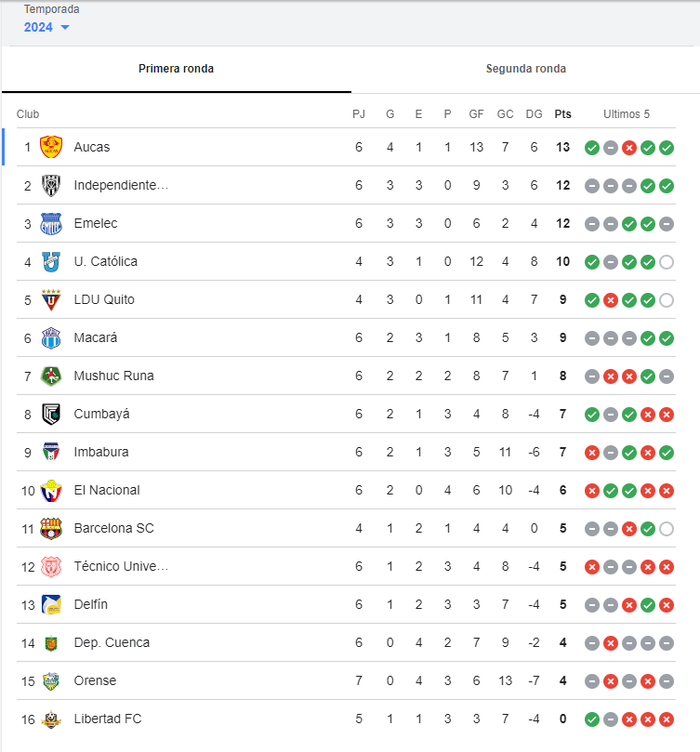Click the dropdown arrow next to 2024
Image resolution: width=700 pixels, height=752 pixels.
point(65,27)
